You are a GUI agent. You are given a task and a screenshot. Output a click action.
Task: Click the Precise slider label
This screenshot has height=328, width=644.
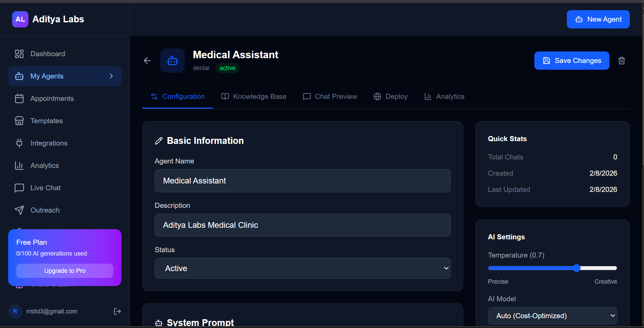coord(498,282)
